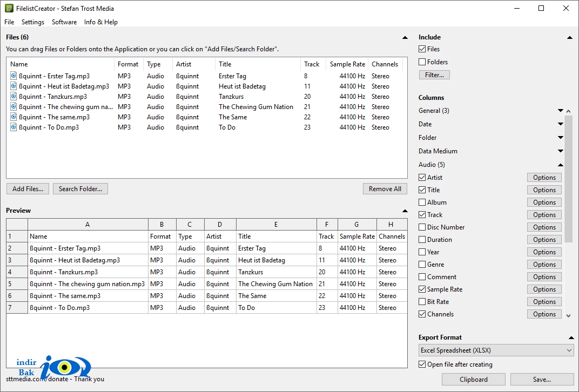Toggle the Files include checkbox
The height and width of the screenshot is (392, 579).
point(422,49)
